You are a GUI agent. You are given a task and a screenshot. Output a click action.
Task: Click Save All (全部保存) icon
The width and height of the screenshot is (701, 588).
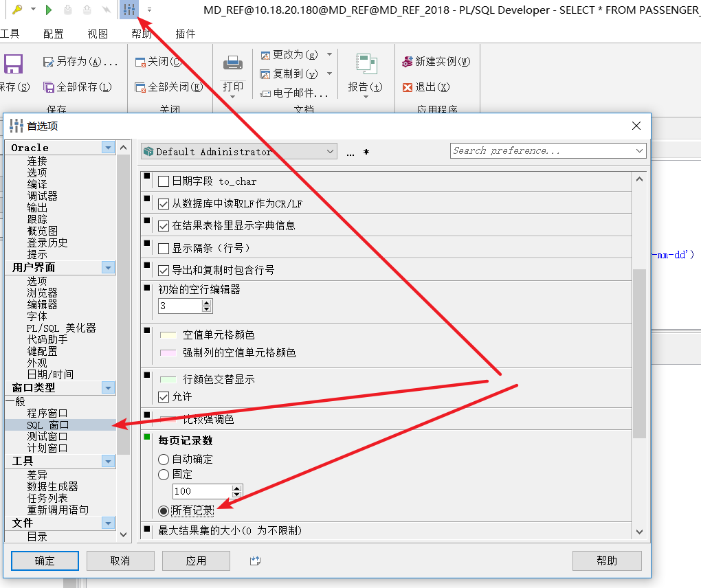click(x=48, y=87)
